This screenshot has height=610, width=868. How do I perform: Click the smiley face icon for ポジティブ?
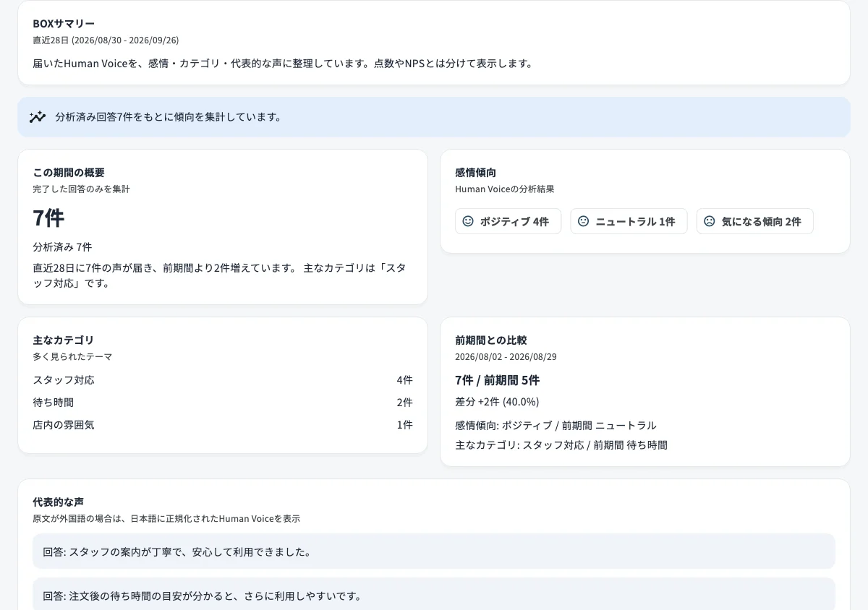point(468,221)
